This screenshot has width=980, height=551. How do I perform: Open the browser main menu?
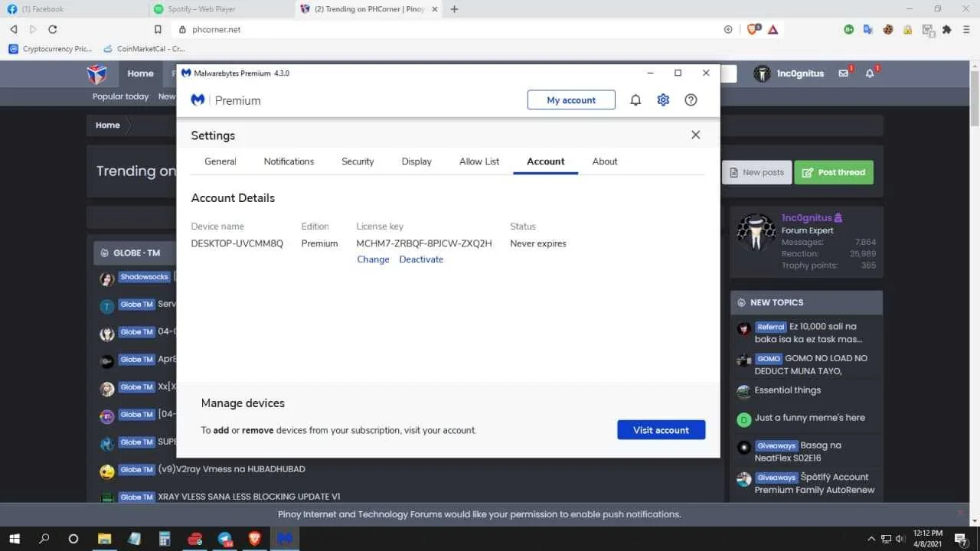[966, 29]
